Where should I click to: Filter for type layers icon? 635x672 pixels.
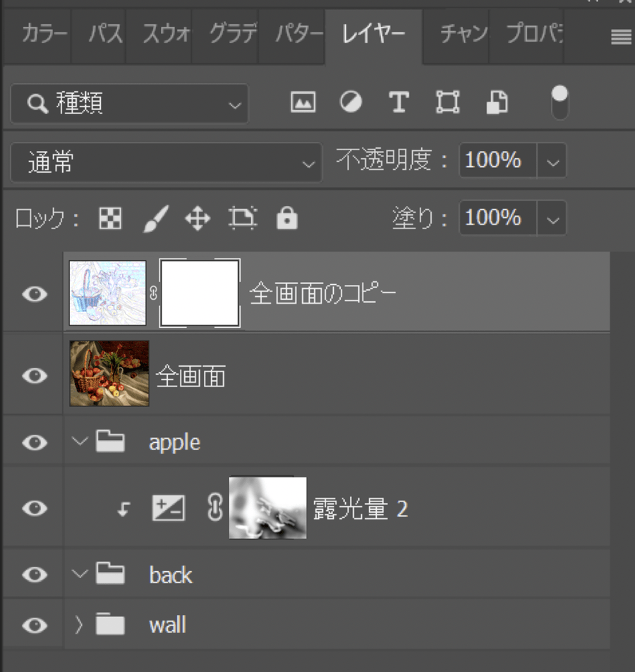click(399, 102)
